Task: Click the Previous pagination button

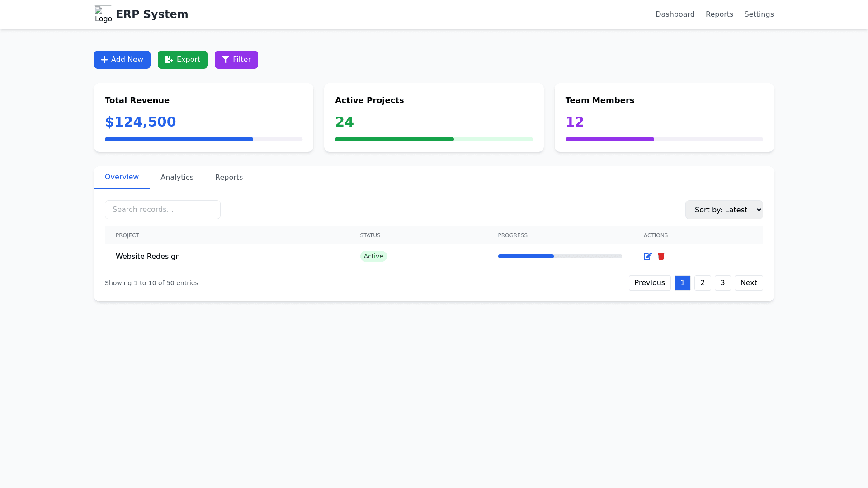Action: pos(649,283)
